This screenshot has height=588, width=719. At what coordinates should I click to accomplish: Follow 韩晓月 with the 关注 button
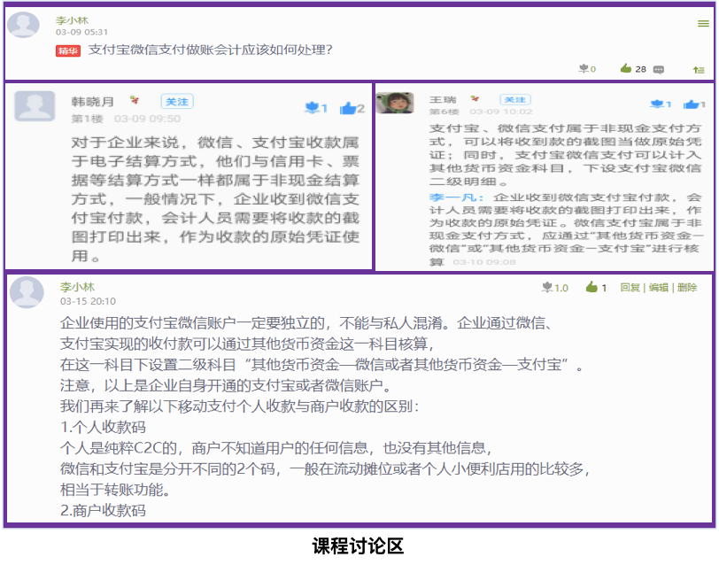pyautogui.click(x=177, y=101)
